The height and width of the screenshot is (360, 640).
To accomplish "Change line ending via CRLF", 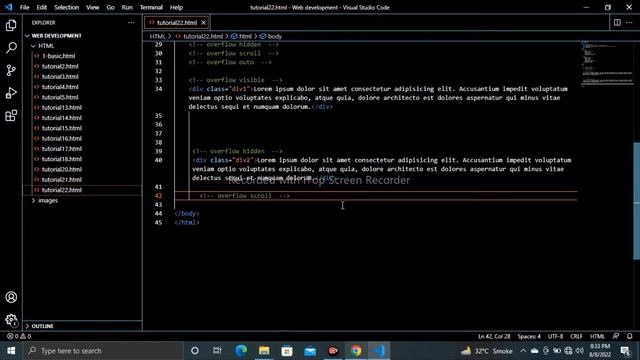I will (576, 336).
